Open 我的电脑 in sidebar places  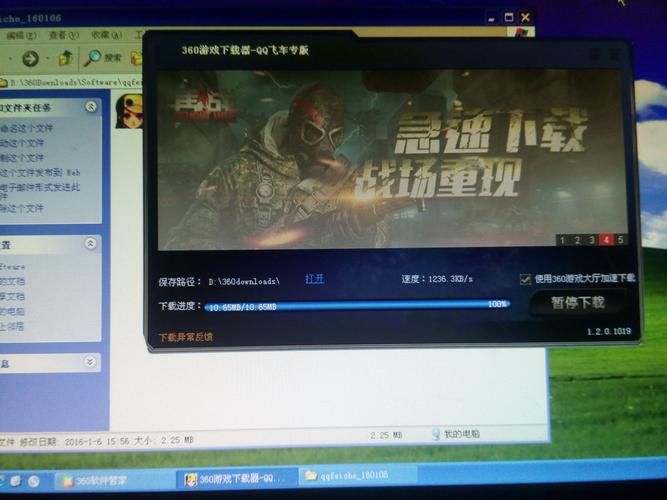12,311
